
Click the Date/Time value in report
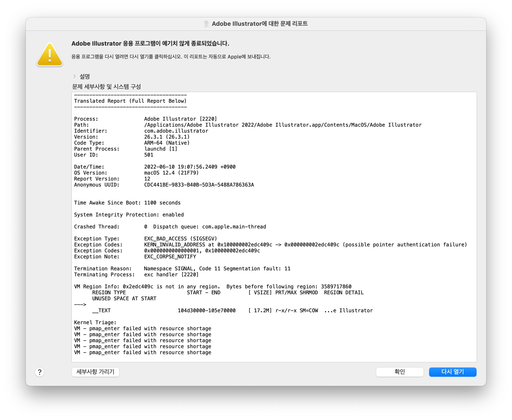[190, 167]
